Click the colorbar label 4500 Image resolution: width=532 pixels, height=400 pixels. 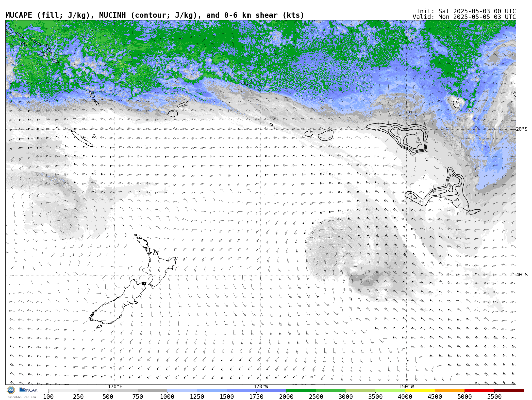[x=435, y=397]
